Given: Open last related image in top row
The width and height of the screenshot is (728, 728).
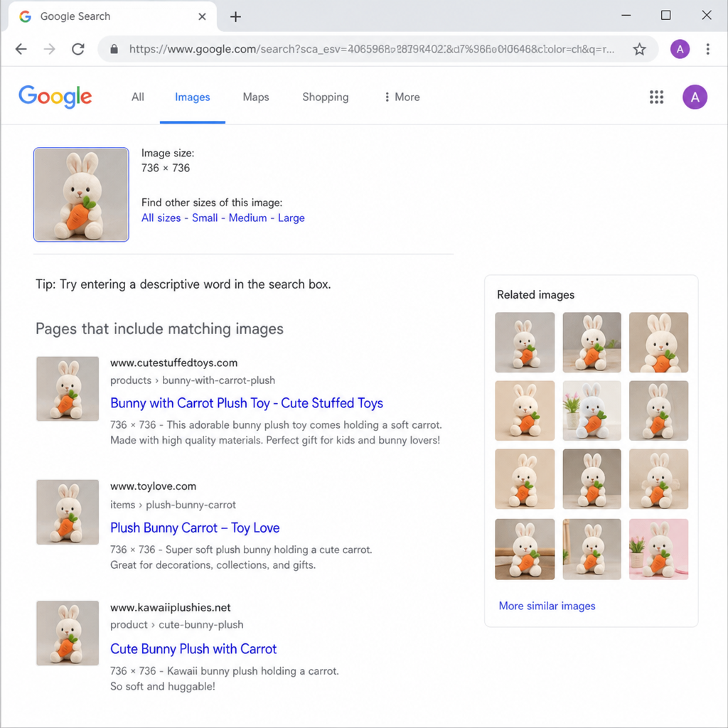Looking at the screenshot, I should coord(658,343).
